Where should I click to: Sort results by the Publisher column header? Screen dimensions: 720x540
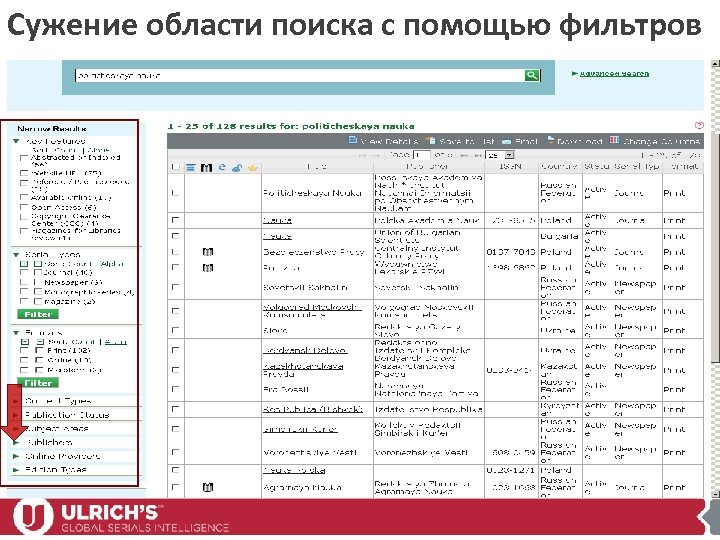(x=429, y=167)
